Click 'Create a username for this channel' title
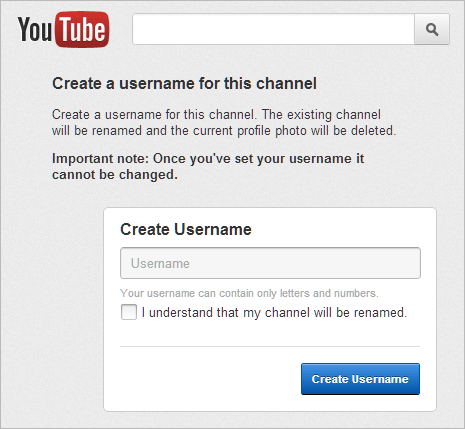 point(184,83)
